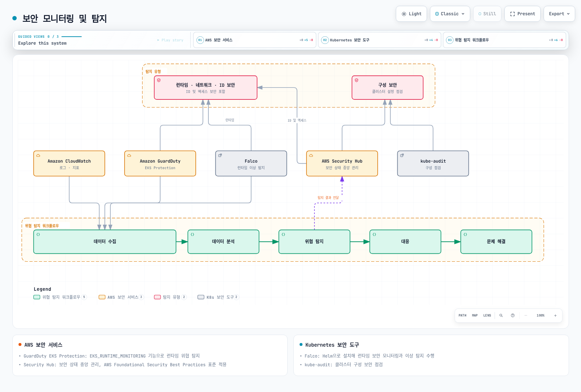Open the help question-mark icon
The width and height of the screenshot is (581, 392).
[513, 315]
